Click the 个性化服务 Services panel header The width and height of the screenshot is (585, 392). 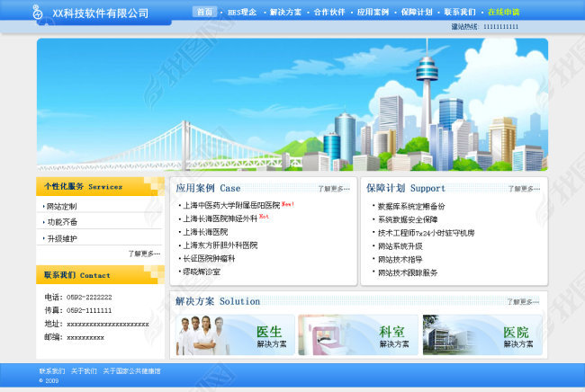coord(100,186)
